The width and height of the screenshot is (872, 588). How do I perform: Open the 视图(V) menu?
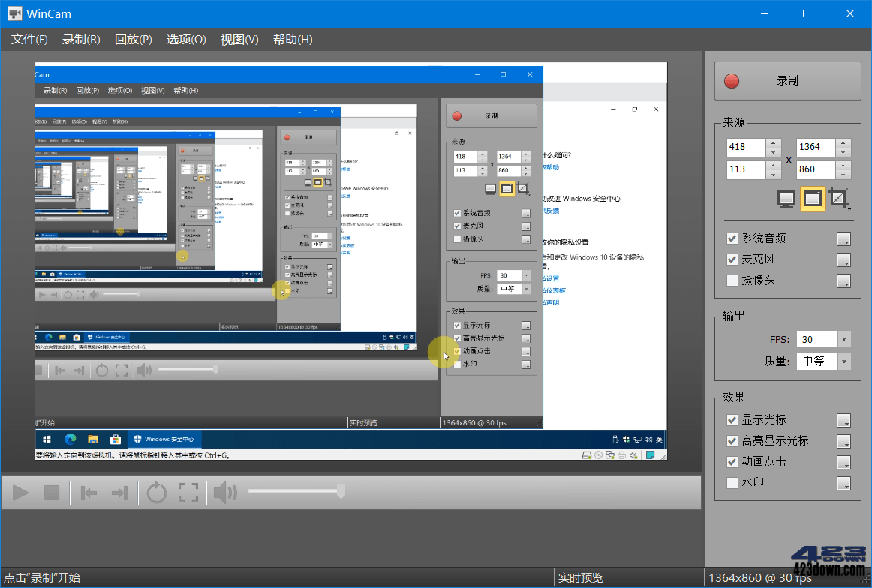[239, 40]
